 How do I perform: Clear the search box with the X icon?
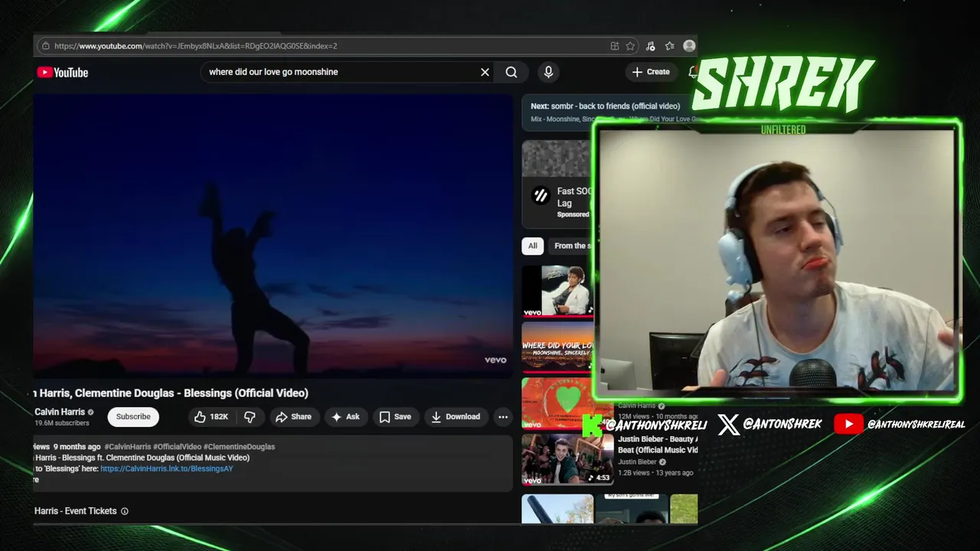click(485, 72)
